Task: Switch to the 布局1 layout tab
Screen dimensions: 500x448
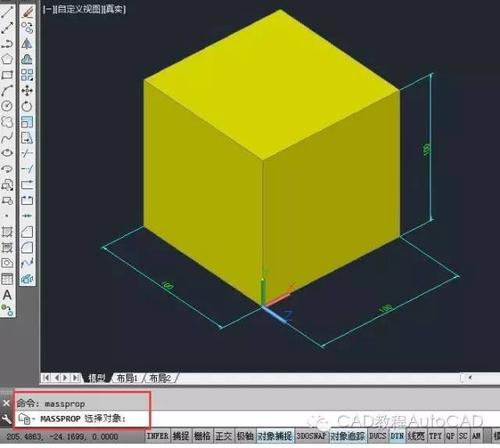Action: [x=127, y=378]
